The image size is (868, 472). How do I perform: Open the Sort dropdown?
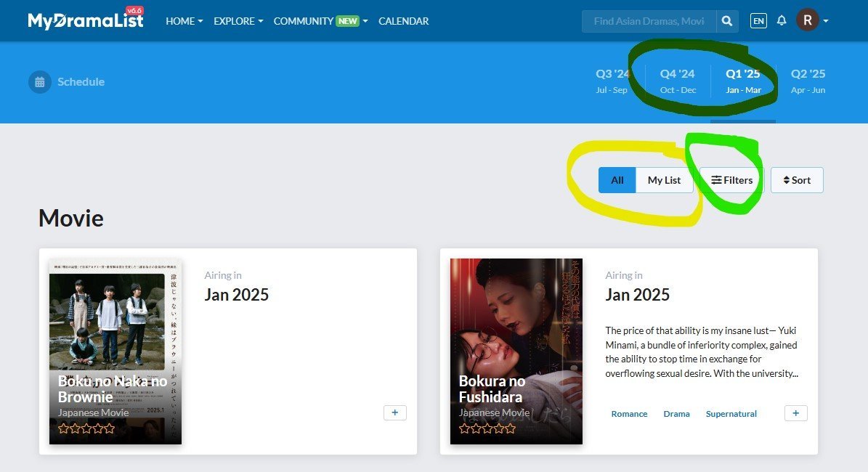click(796, 180)
